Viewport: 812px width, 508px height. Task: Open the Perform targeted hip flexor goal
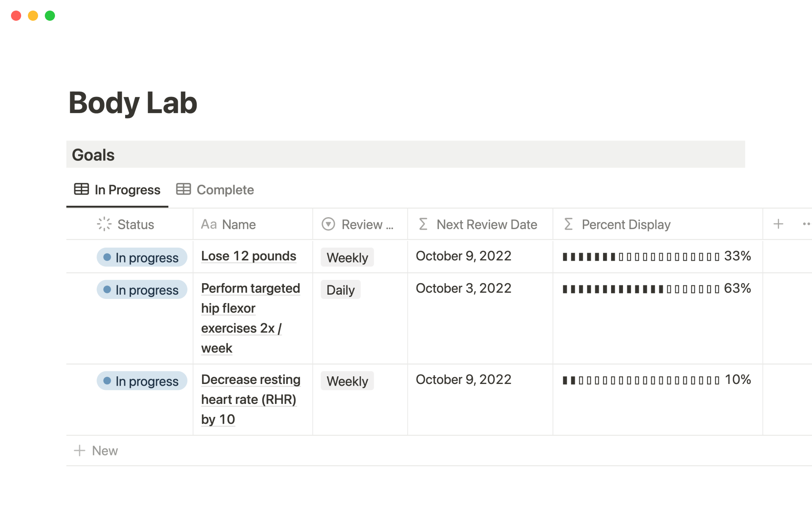[x=250, y=288]
